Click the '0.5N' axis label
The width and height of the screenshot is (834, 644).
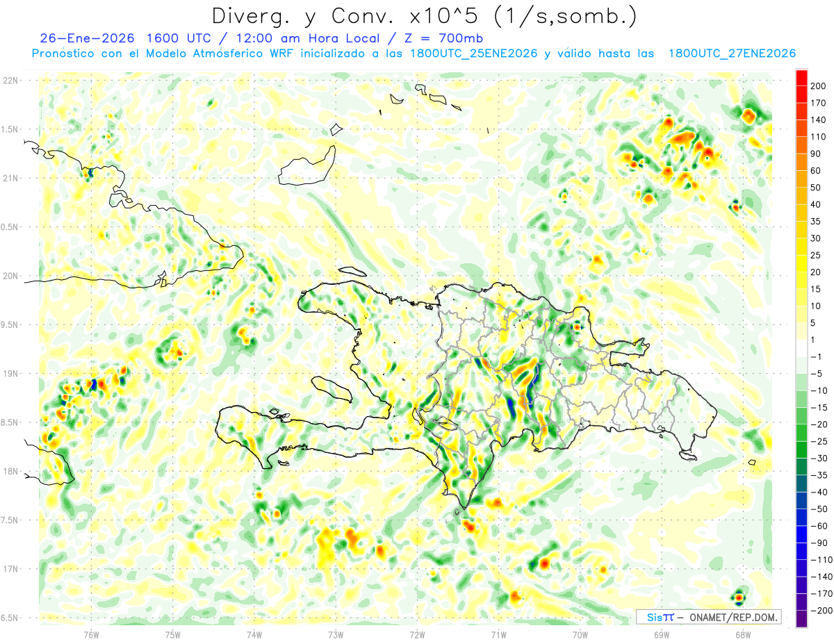click(x=10, y=227)
